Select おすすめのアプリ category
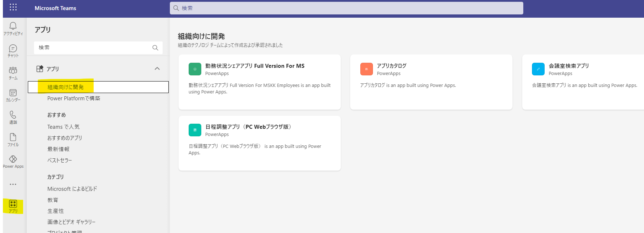This screenshot has height=233, width=644. [65, 138]
